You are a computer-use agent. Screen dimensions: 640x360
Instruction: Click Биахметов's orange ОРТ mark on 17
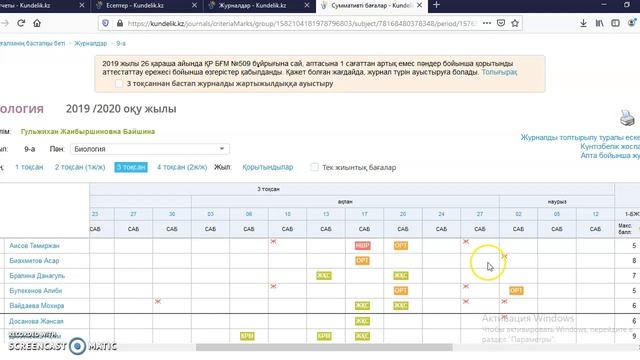click(362, 260)
